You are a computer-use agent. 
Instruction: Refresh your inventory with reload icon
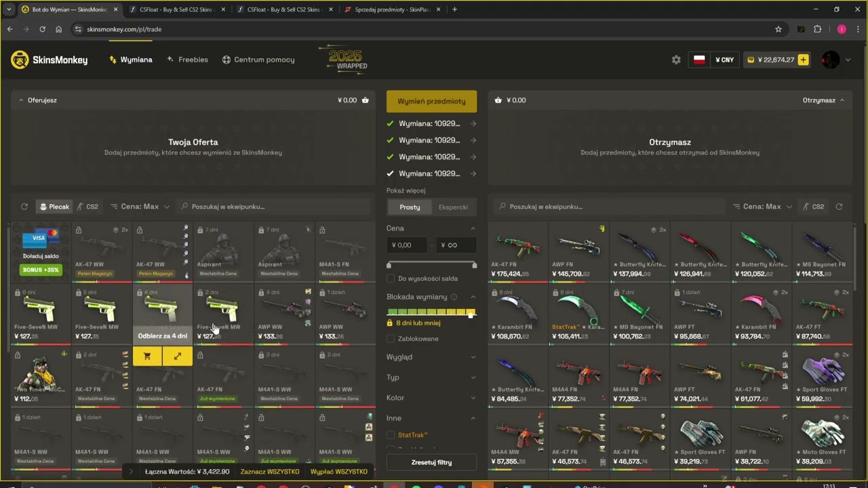click(24, 207)
